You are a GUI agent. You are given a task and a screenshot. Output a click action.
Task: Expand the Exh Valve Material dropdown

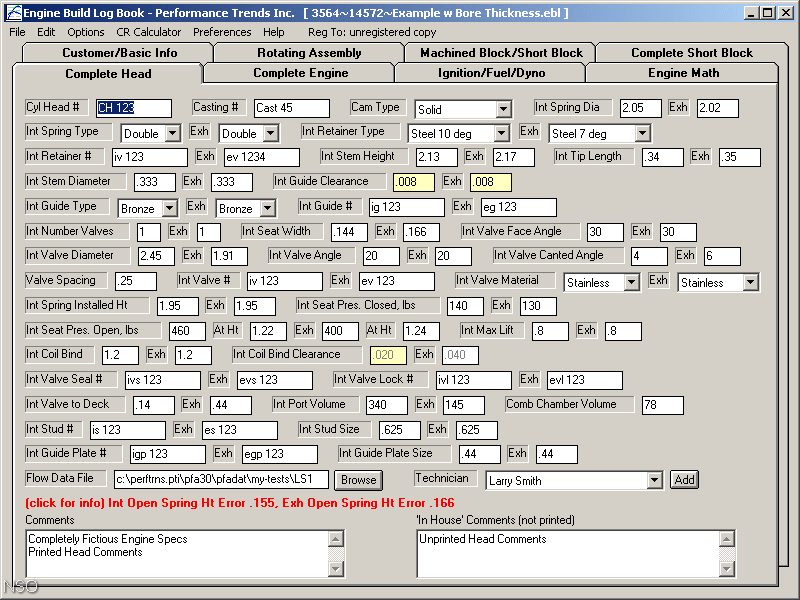point(751,282)
